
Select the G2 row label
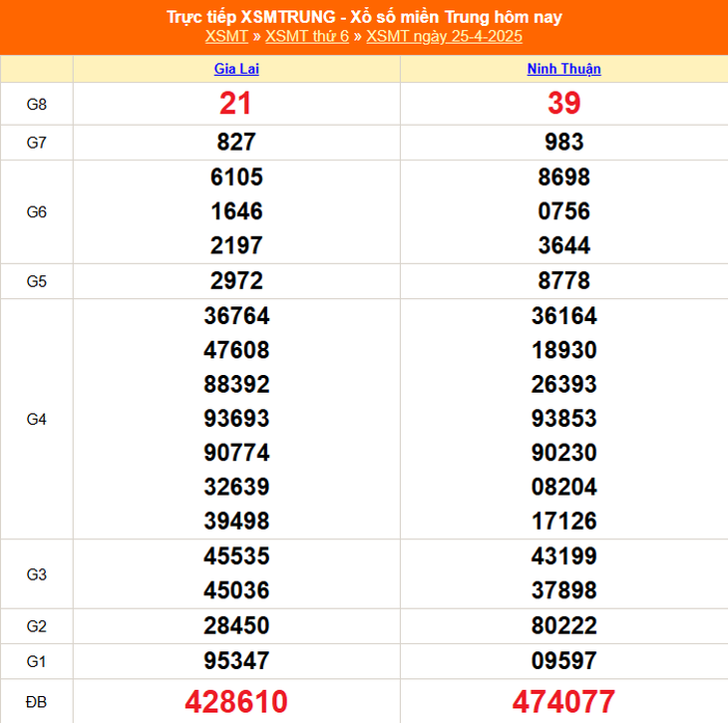(x=37, y=626)
